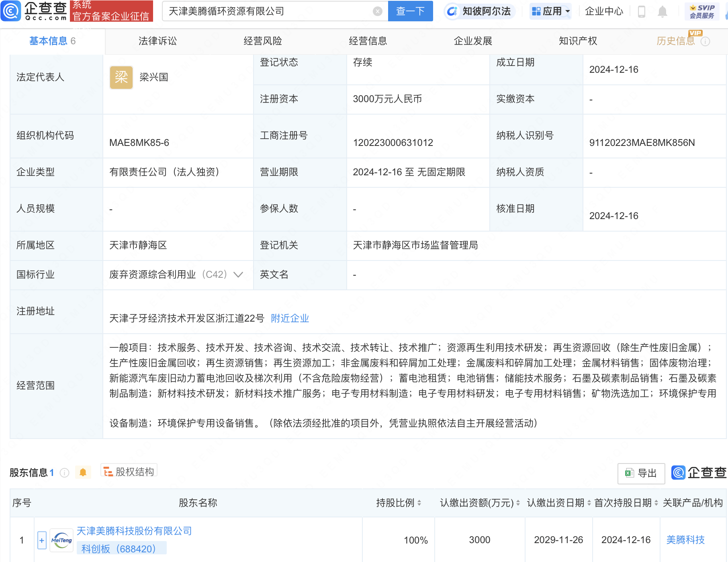The image size is (728, 562).
Task: Open 天津美腾科技股份有限公司 shareholder link
Action: 134,531
